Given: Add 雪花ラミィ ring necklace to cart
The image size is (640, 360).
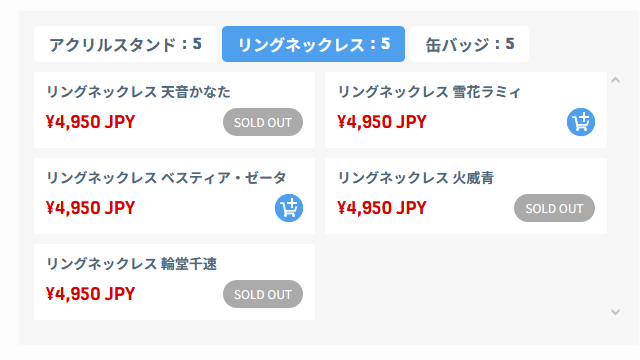Looking at the screenshot, I should [x=580, y=122].
